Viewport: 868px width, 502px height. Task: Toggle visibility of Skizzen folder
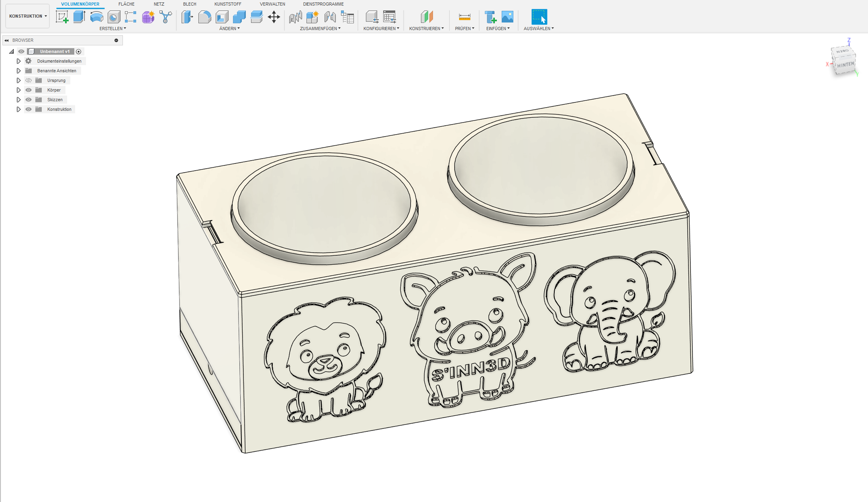click(x=29, y=100)
